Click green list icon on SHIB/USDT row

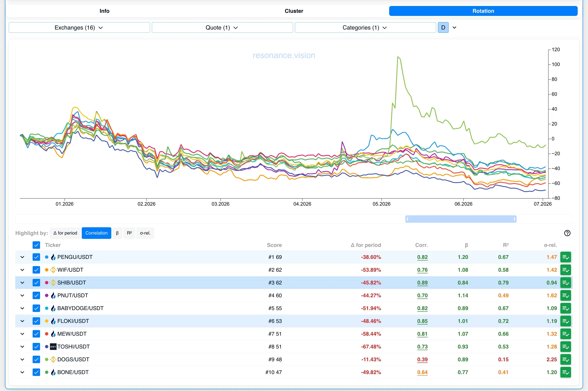[565, 283]
